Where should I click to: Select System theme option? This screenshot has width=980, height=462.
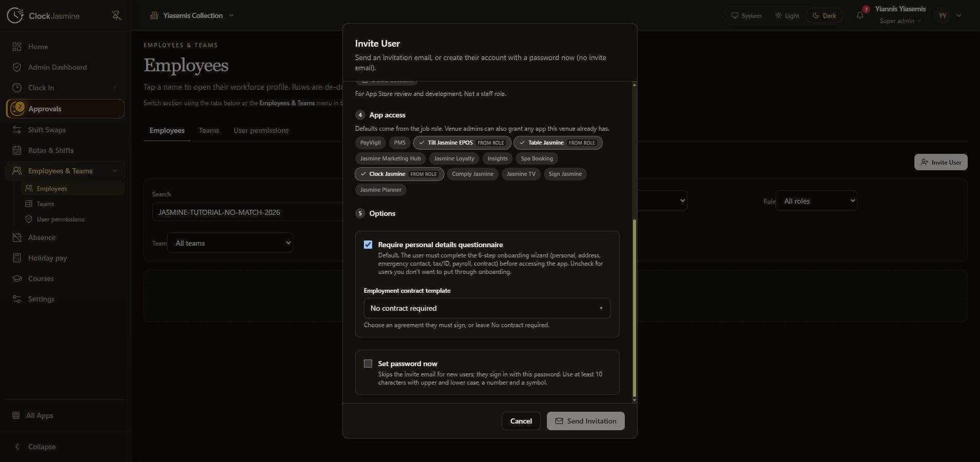(x=746, y=15)
